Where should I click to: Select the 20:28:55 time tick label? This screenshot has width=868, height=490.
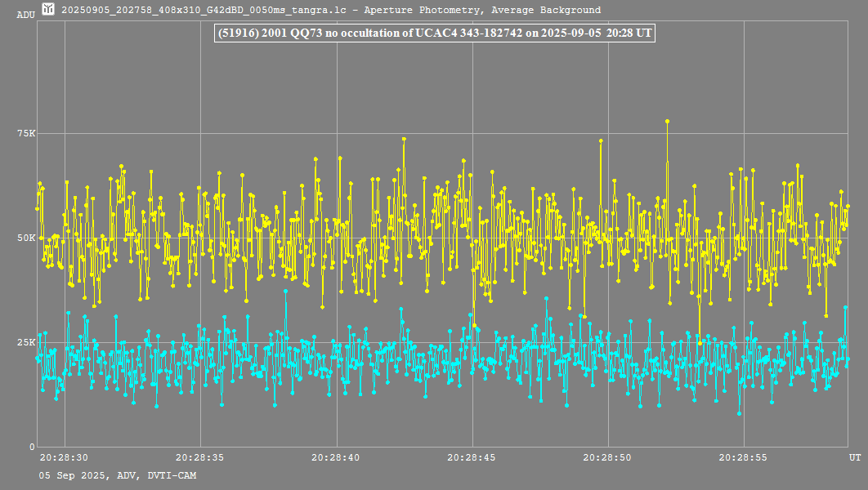click(x=744, y=458)
